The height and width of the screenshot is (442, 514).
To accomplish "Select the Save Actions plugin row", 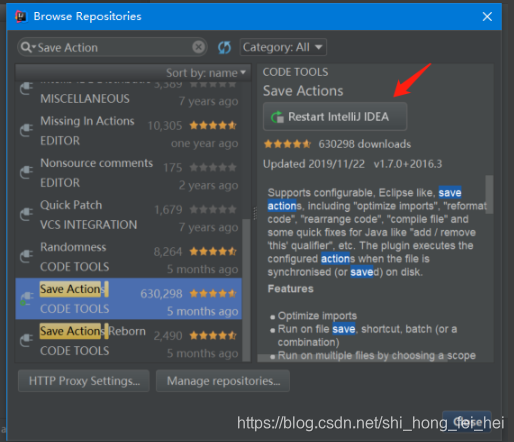I will (129, 299).
